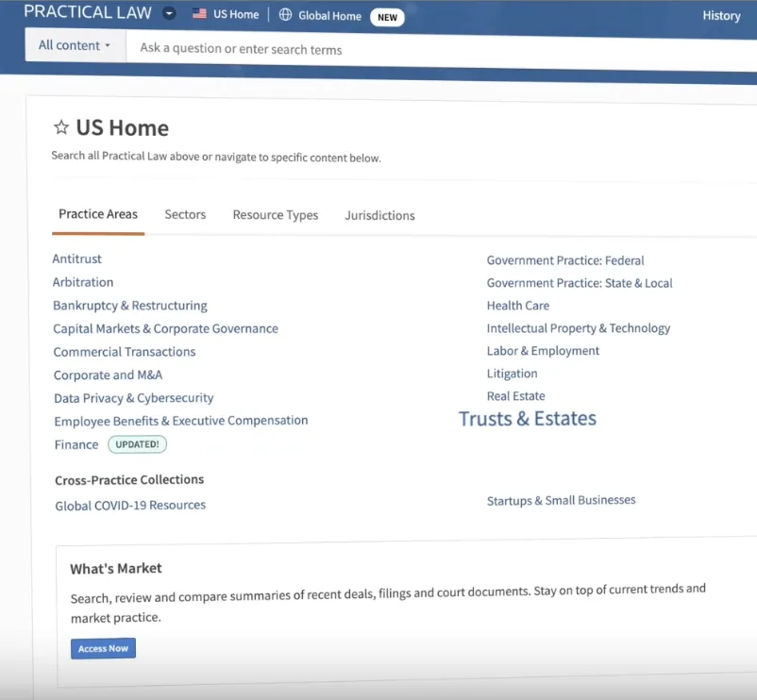757x700 pixels.
Task: Click the search terms input field
Action: 441,50
